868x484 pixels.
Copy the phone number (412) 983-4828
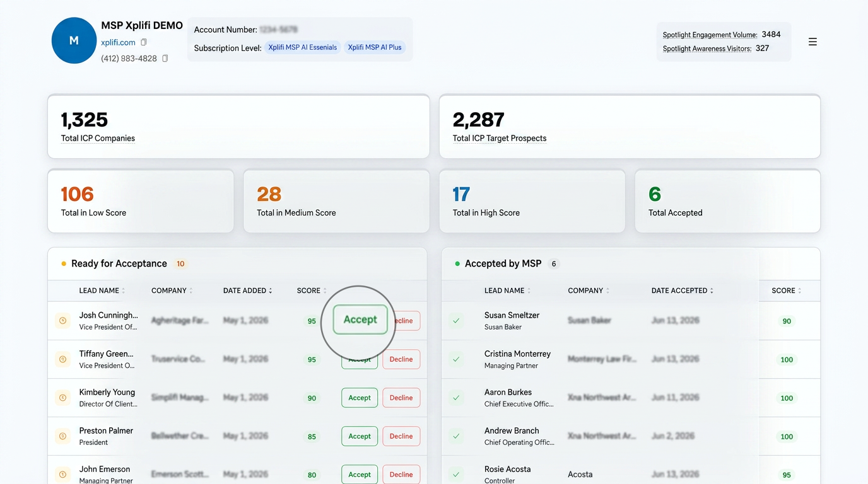165,58
